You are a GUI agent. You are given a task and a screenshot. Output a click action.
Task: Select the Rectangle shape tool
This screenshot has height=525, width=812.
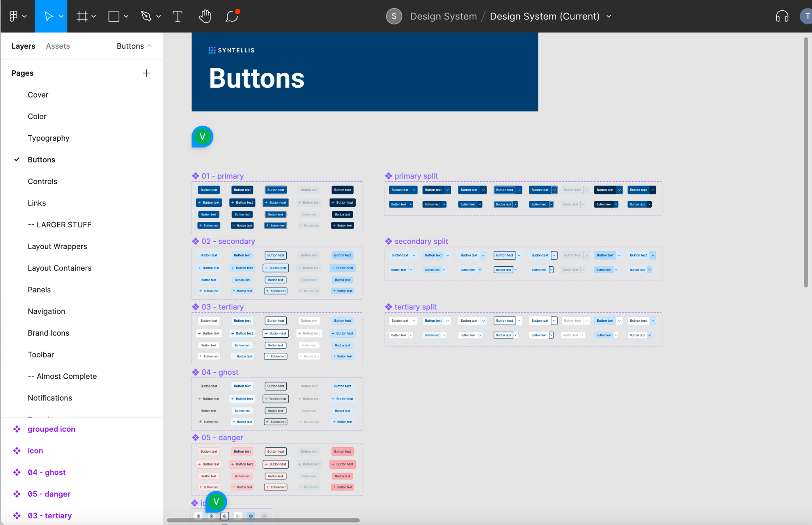click(x=114, y=16)
